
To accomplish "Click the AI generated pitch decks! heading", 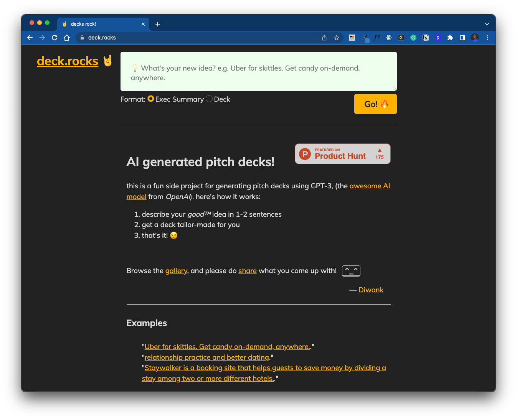I will click(201, 162).
